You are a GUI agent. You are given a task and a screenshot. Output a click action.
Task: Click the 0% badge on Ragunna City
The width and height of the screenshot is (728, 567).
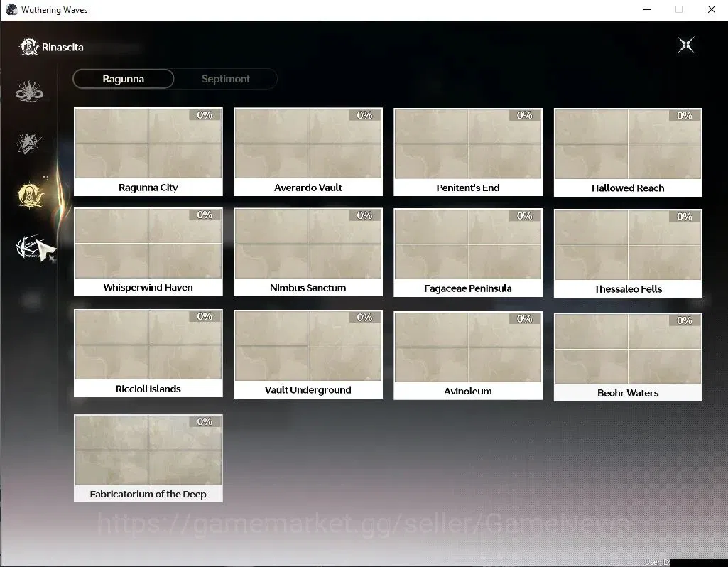tap(205, 114)
